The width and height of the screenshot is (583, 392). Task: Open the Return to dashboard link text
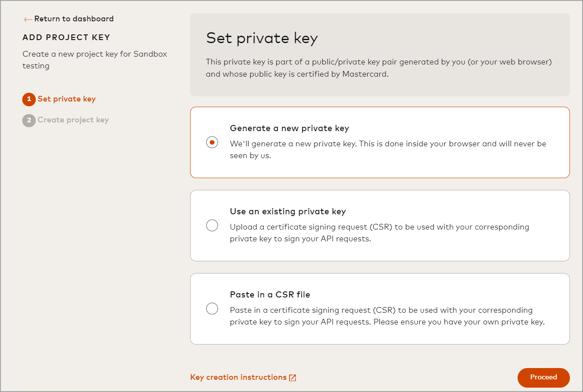click(74, 19)
